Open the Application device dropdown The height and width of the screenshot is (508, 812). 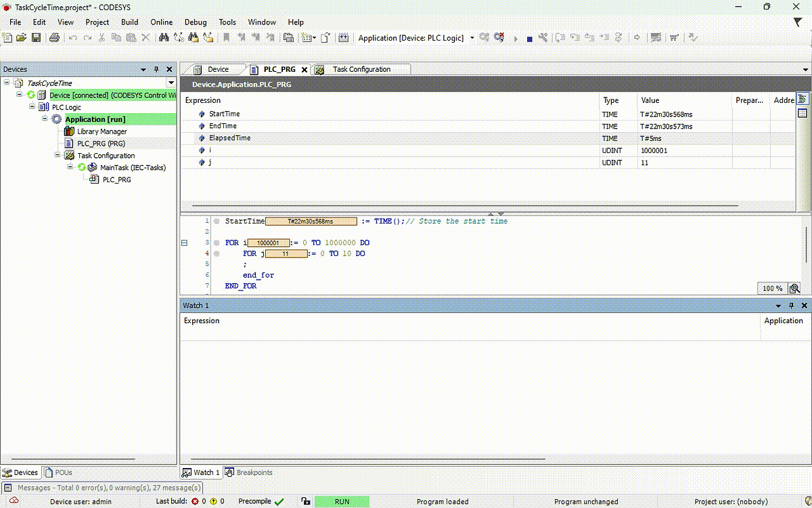471,39
